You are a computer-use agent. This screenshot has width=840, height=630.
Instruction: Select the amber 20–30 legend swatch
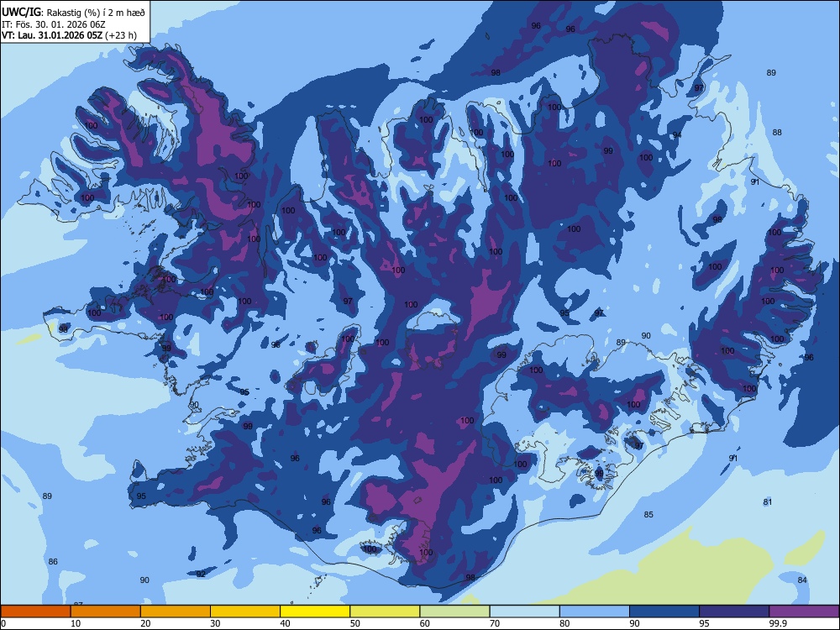coord(176,612)
